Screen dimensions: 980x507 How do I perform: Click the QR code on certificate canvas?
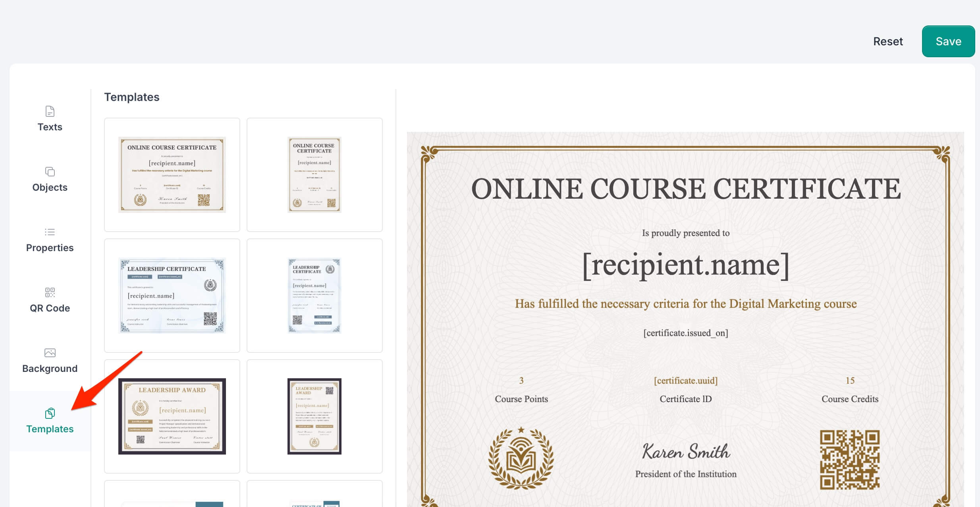point(850,460)
